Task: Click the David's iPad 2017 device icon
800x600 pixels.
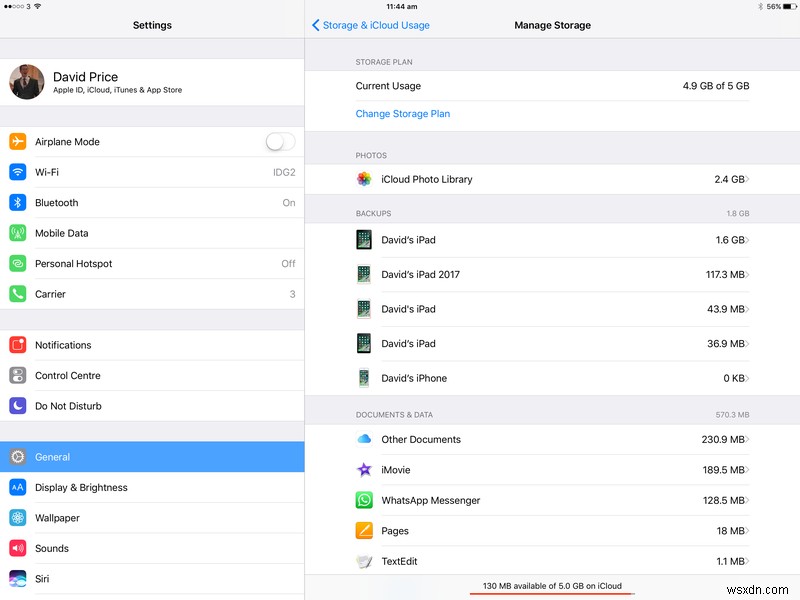Action: coord(364,274)
